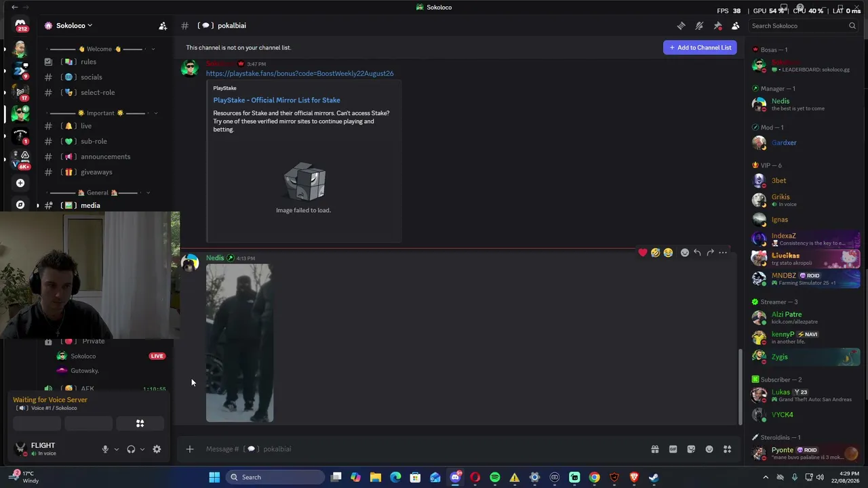Open Pyonte member entry
Screen dimensions: 868x488
tap(806, 453)
